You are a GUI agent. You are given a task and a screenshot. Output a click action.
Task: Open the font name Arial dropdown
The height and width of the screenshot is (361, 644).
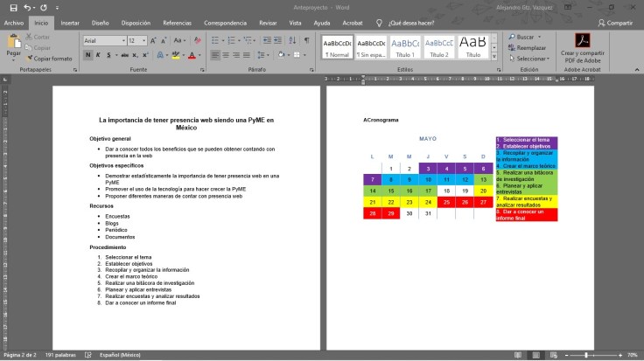coord(123,40)
